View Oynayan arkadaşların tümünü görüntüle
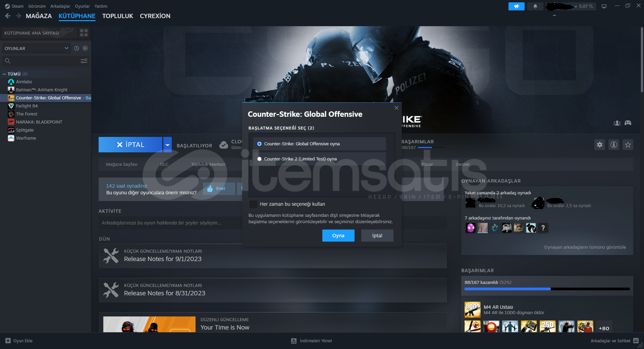 [x=585, y=247]
